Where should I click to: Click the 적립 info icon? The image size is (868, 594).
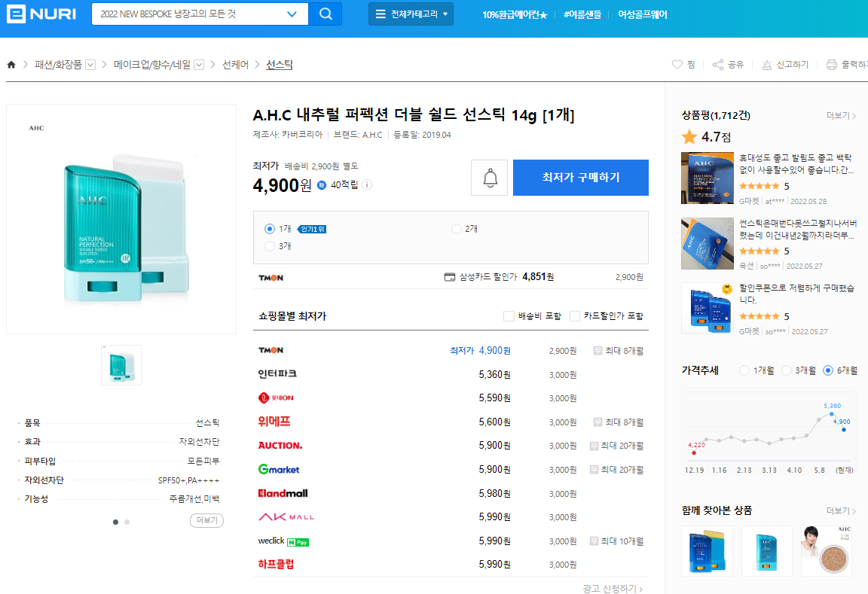pyautogui.click(x=367, y=184)
